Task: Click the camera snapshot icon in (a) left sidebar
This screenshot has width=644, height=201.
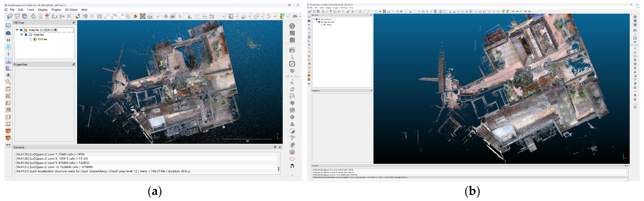Action: click(x=8, y=33)
